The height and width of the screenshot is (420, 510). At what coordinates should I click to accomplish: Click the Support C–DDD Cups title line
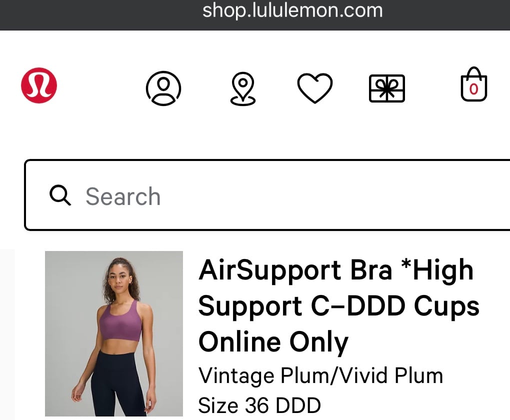tap(338, 306)
